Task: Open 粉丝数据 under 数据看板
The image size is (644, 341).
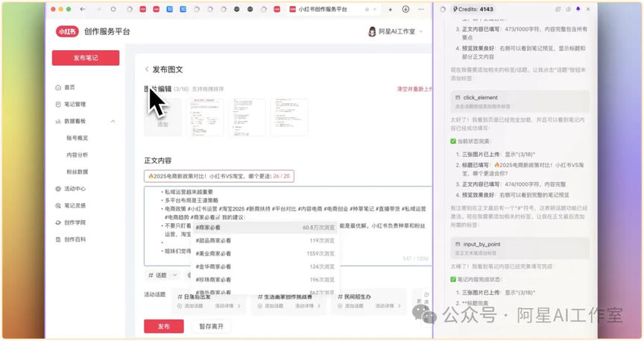Action: [x=78, y=172]
